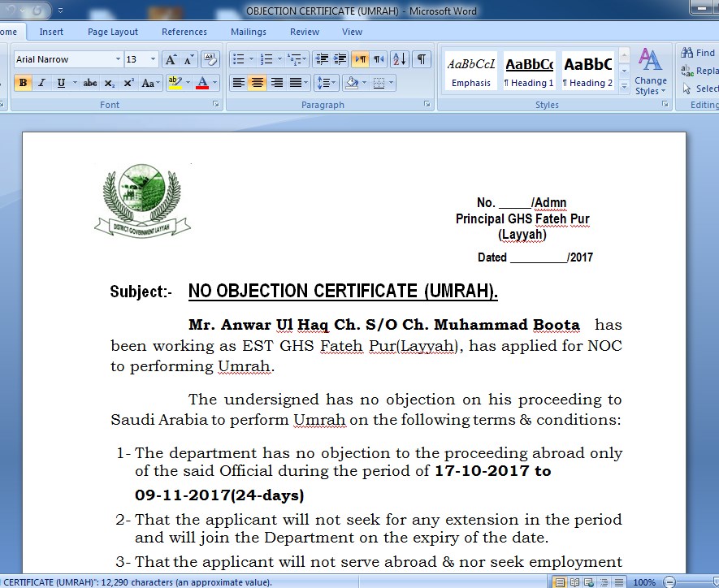Viewport: 719px width, 588px height.
Task: Toggle Show/Hide paragraph marks
Action: point(421,59)
